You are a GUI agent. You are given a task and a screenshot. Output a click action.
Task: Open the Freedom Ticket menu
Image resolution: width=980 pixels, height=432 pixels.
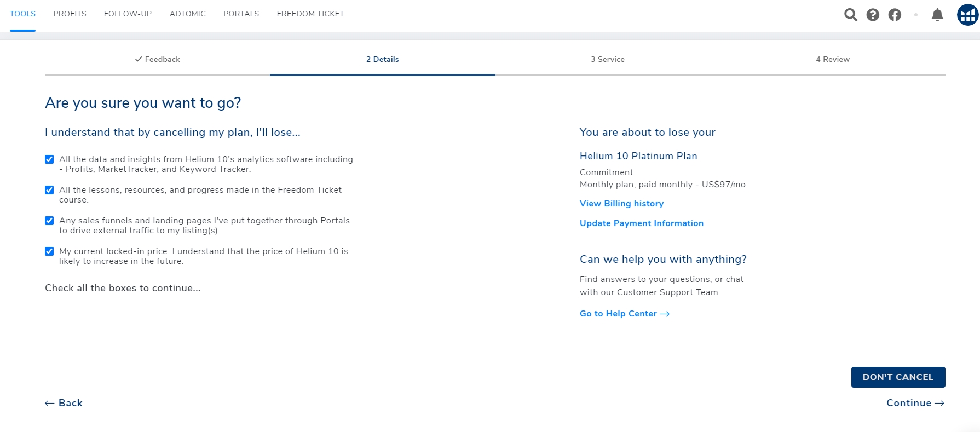310,14
